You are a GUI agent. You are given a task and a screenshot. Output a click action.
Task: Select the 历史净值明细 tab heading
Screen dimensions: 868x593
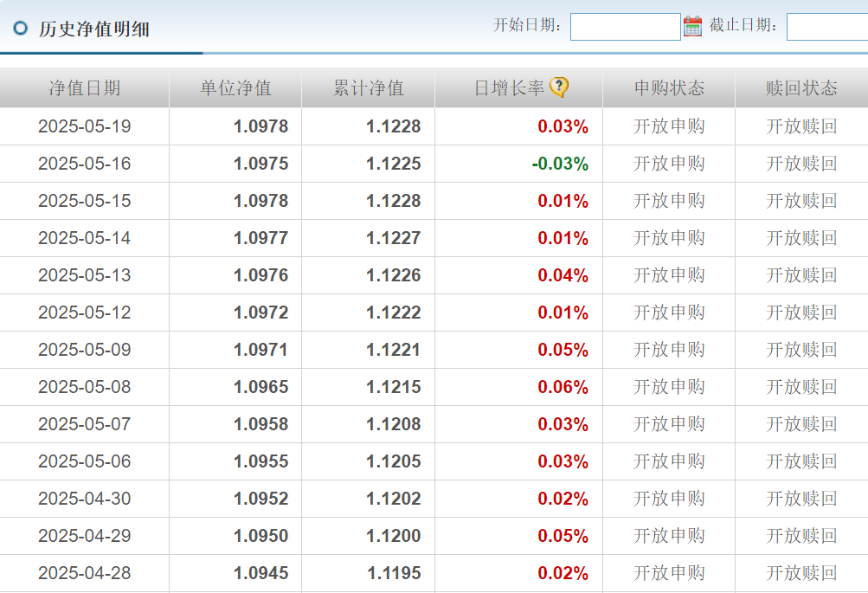pos(94,29)
